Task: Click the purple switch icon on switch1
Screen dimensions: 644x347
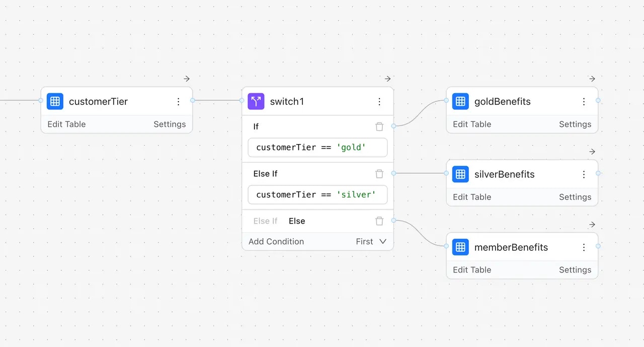Action: coord(256,101)
